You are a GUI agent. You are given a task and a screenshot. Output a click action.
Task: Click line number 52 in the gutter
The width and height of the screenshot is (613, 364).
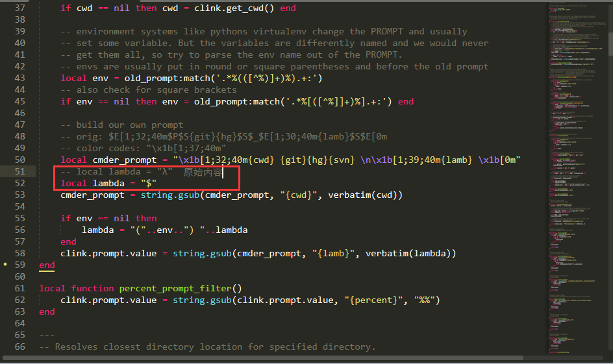point(19,183)
